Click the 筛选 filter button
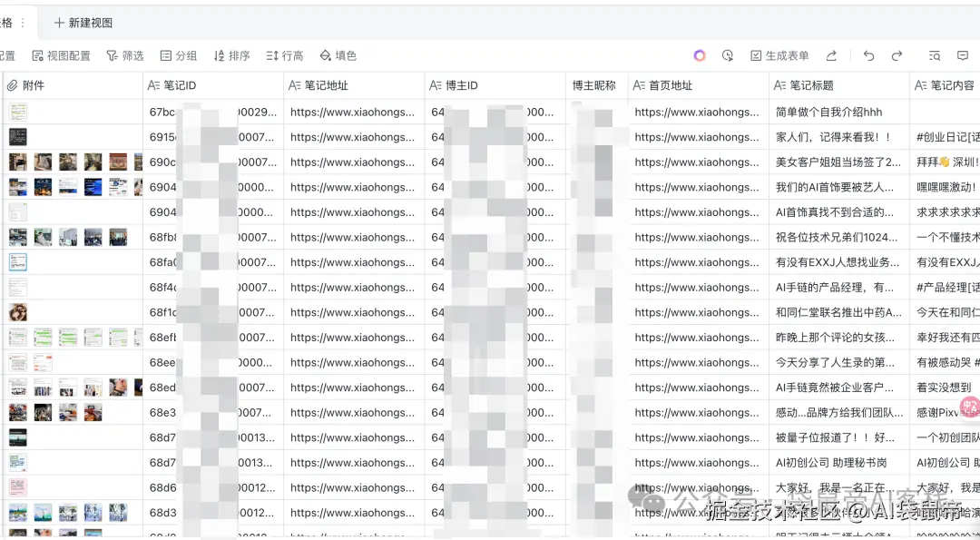Image resolution: width=980 pixels, height=540 pixels. point(125,56)
